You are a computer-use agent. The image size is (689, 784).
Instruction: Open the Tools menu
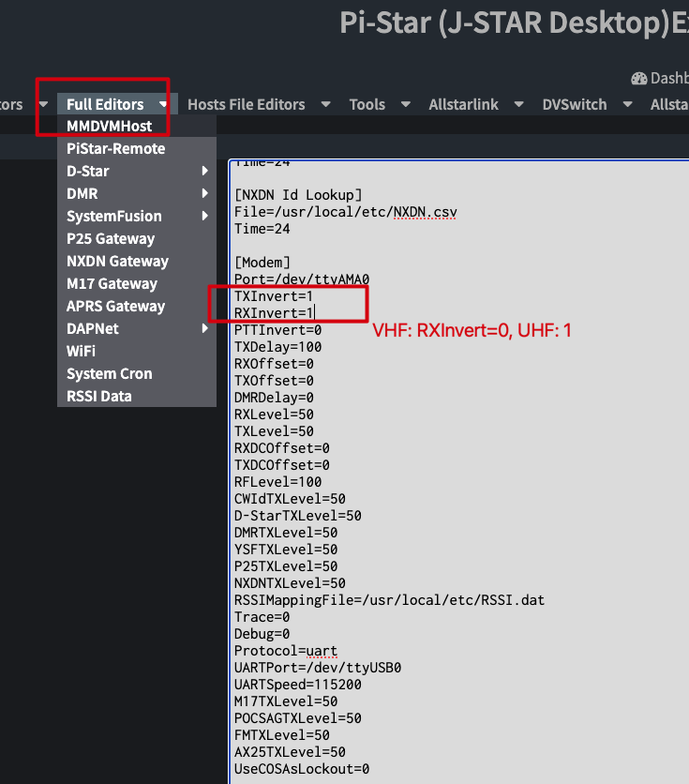[367, 104]
